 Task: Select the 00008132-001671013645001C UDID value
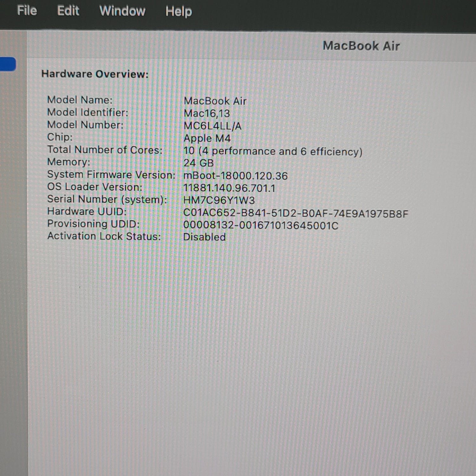[261, 226]
